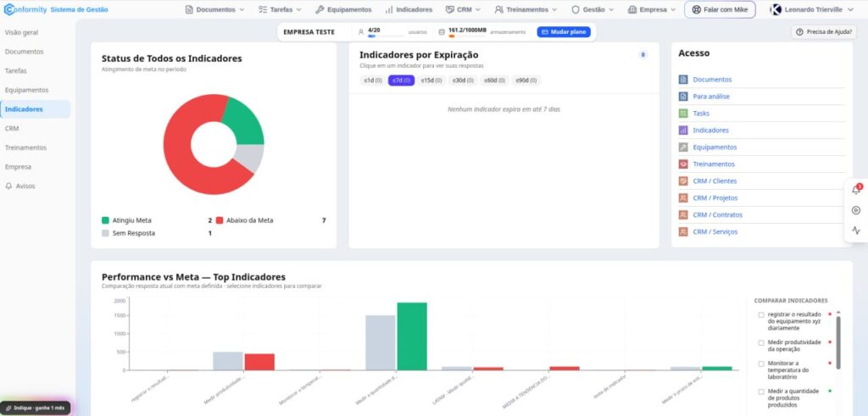
Task: Click the Treinamentos icon in Acesso list
Action: [x=683, y=164]
